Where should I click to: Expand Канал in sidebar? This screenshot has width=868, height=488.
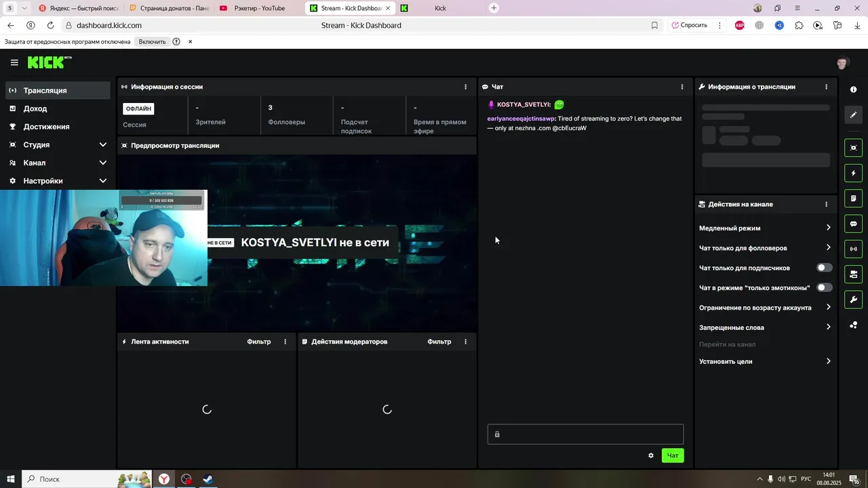[x=58, y=163]
